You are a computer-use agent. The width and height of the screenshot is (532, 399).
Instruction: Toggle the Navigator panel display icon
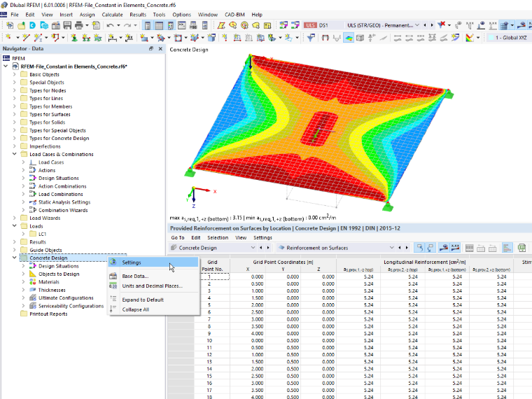[148, 25]
